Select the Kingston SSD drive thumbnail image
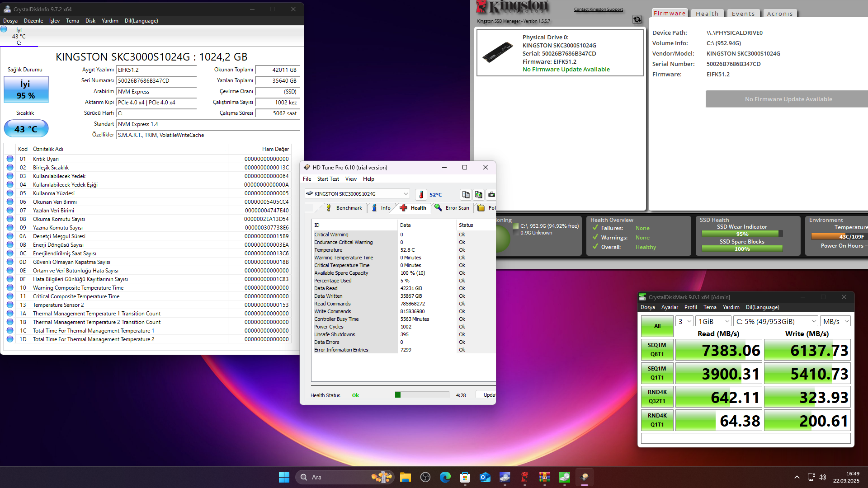Image resolution: width=868 pixels, height=488 pixels. [x=498, y=52]
